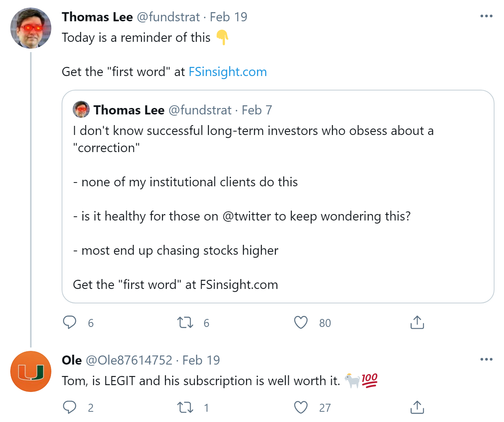Viewport: 504px width, 422px height.
Task: Share Ole's reply tweet
Action: [417, 407]
